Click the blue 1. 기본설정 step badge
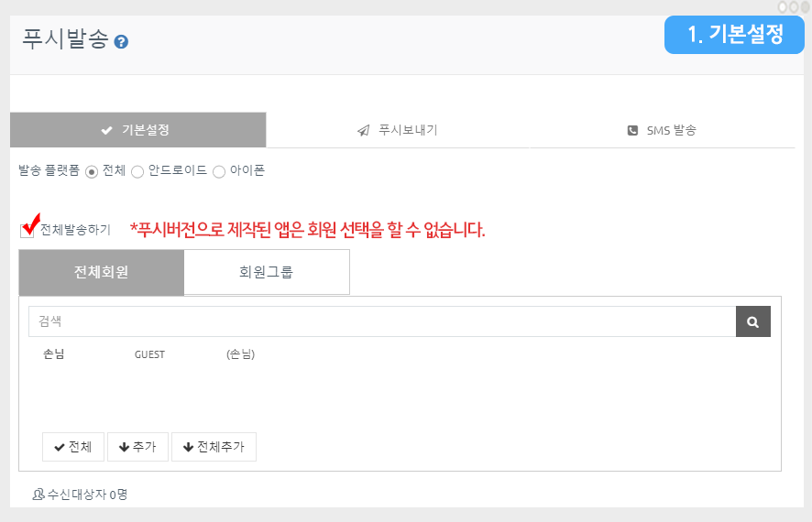 coord(734,35)
